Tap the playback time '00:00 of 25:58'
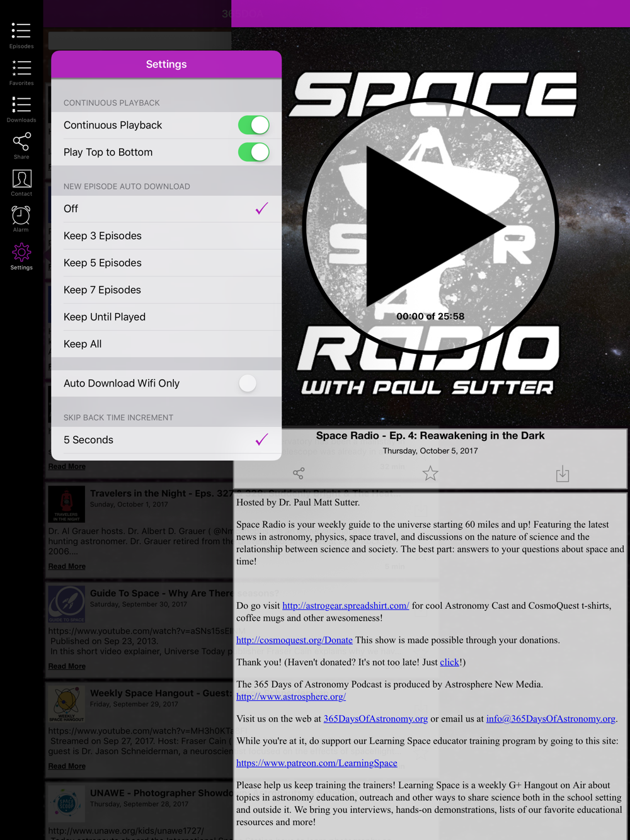 [x=430, y=317]
